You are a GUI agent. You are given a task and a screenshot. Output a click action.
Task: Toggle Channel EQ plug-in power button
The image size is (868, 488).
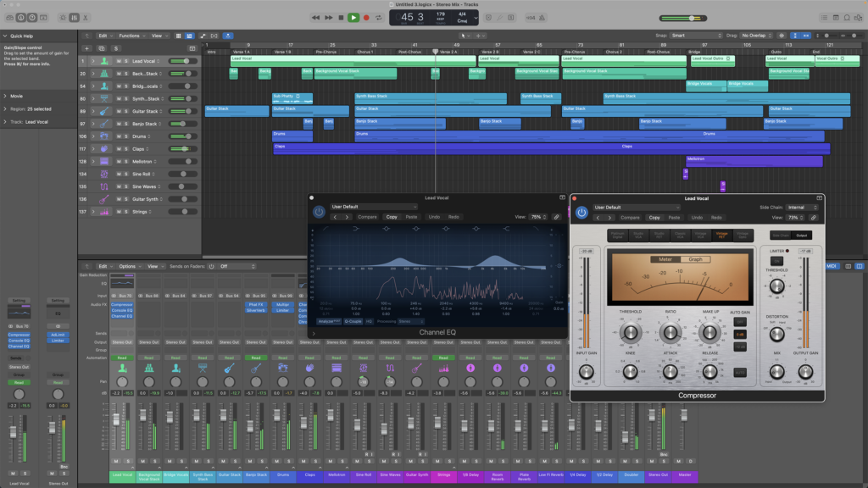tap(319, 212)
